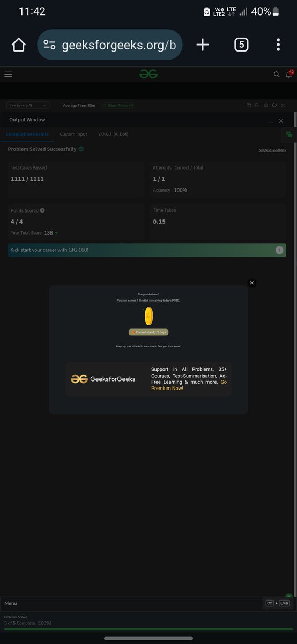This screenshot has width=297, height=644.
Task: Click the Output Window title
Action: (x=27, y=120)
